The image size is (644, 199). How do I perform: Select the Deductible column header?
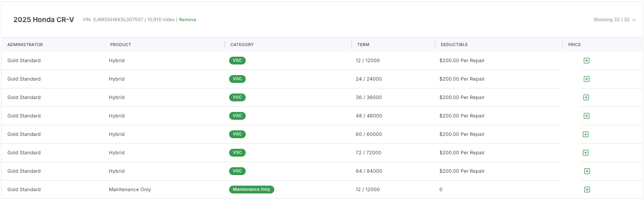pos(454,45)
